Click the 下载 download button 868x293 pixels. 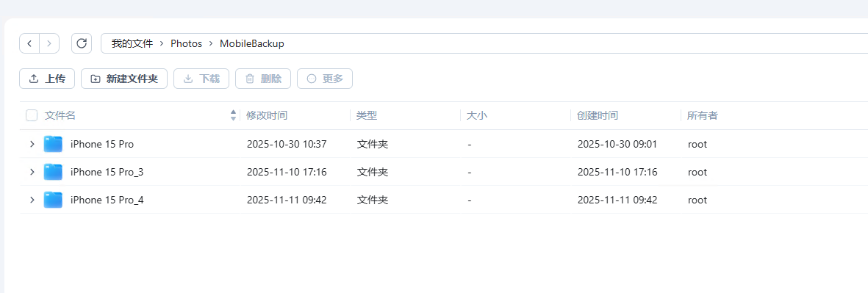click(201, 79)
